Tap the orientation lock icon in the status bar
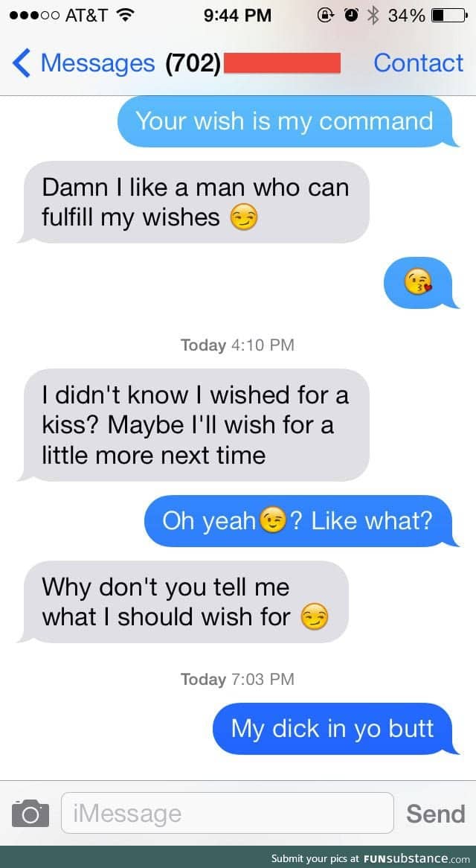Screen dimensions: 476x868 coord(326,15)
